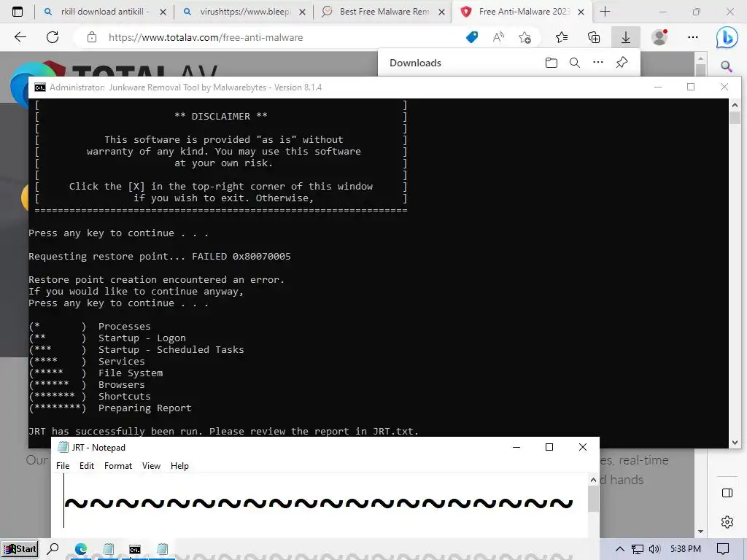This screenshot has width=747, height=560.
Task: Go back with the browser back arrow
Action: click(x=20, y=37)
